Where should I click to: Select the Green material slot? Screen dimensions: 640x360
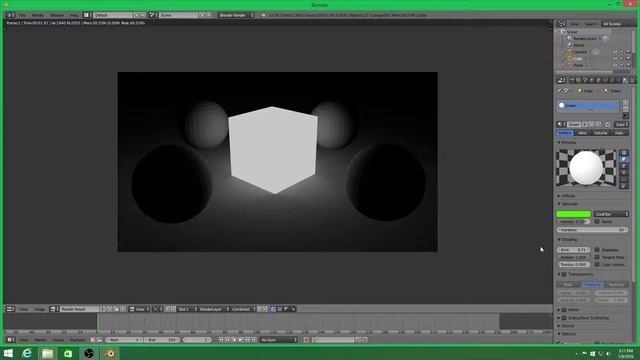pyautogui.click(x=588, y=105)
